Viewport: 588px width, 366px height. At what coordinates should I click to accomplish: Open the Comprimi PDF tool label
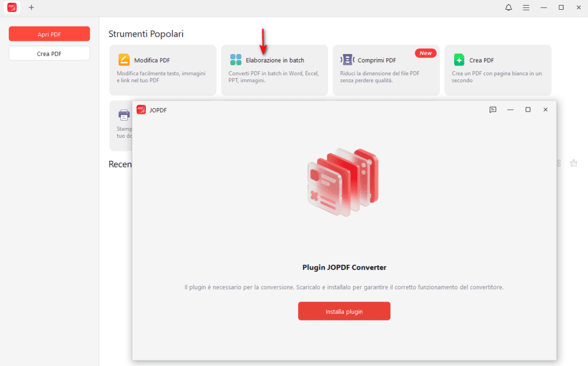pyautogui.click(x=377, y=60)
